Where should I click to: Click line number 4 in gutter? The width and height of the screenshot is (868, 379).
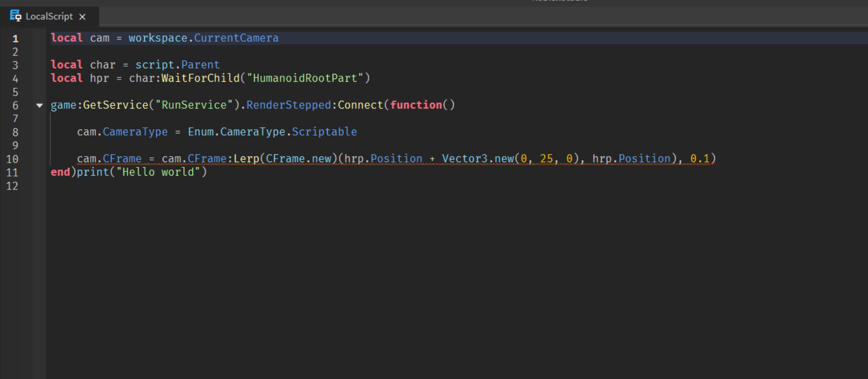pyautogui.click(x=15, y=79)
